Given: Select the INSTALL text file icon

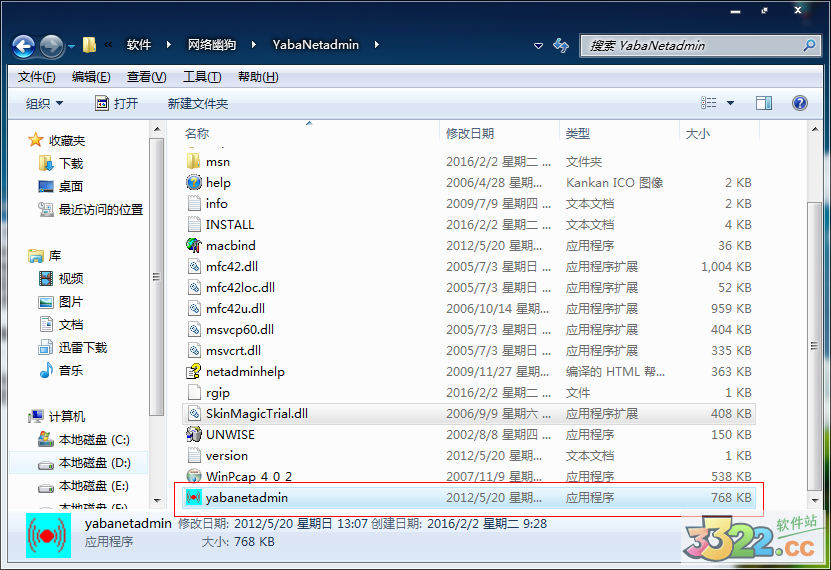Looking at the screenshot, I should click(194, 225).
